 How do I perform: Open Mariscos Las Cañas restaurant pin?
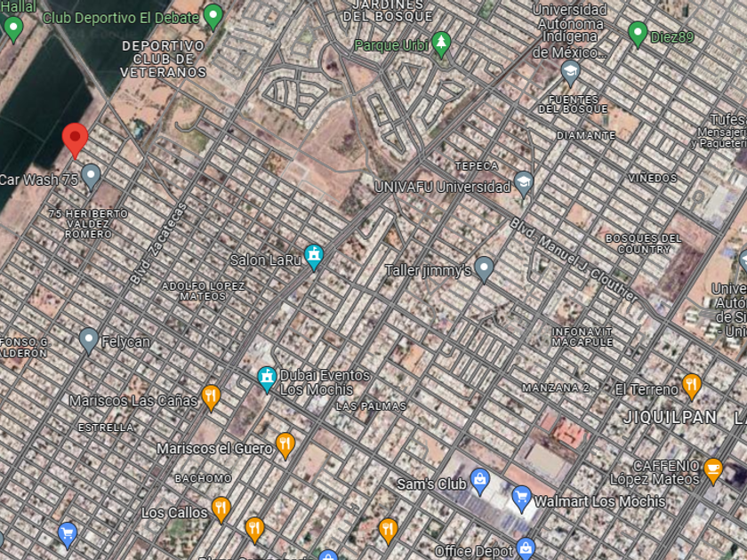tap(211, 398)
